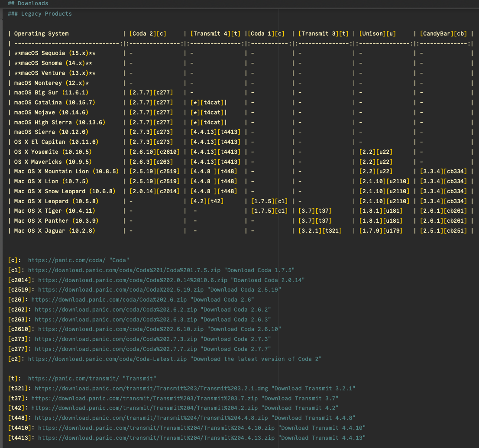The height and width of the screenshot is (448, 479).
Task: Click '[2.2][u22]' in the Yosemite row
Action: 376,152
